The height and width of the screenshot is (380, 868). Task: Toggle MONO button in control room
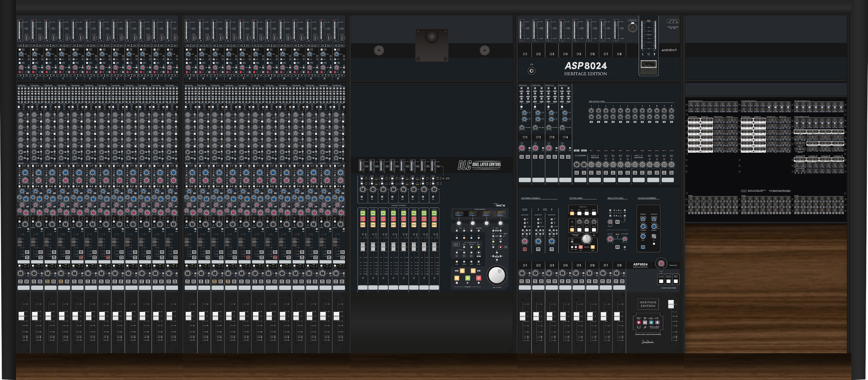point(572,242)
